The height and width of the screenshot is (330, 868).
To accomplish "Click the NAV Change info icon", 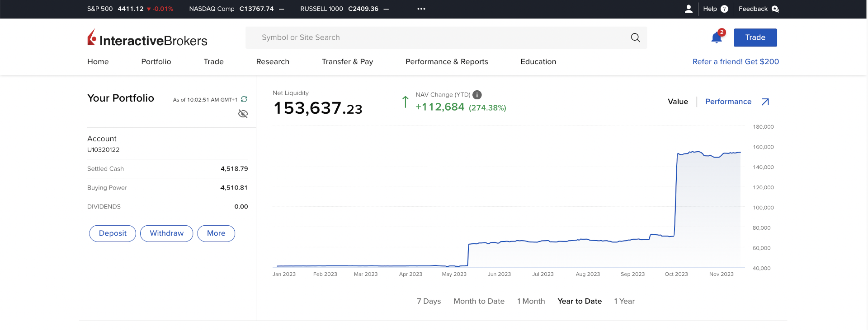I will click(x=477, y=95).
